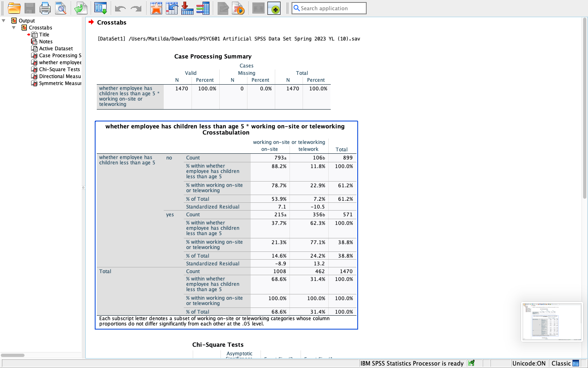Click the Variables list icon

pos(203,8)
